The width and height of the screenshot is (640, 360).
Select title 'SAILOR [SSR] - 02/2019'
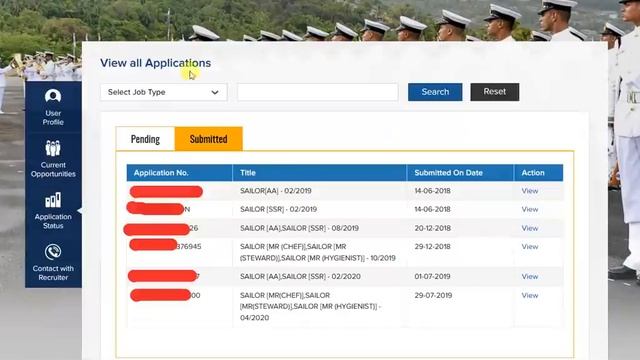278,209
